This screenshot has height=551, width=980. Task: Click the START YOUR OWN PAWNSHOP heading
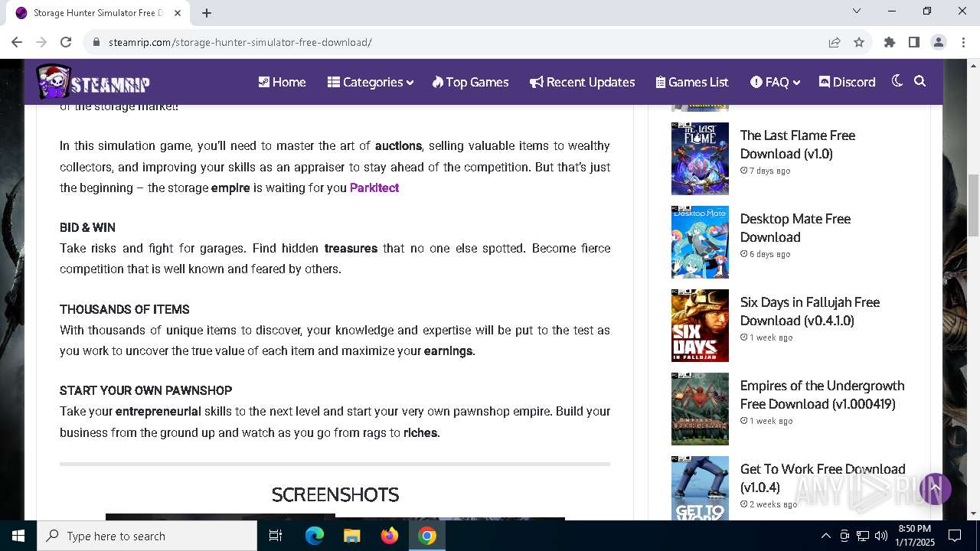coord(145,390)
